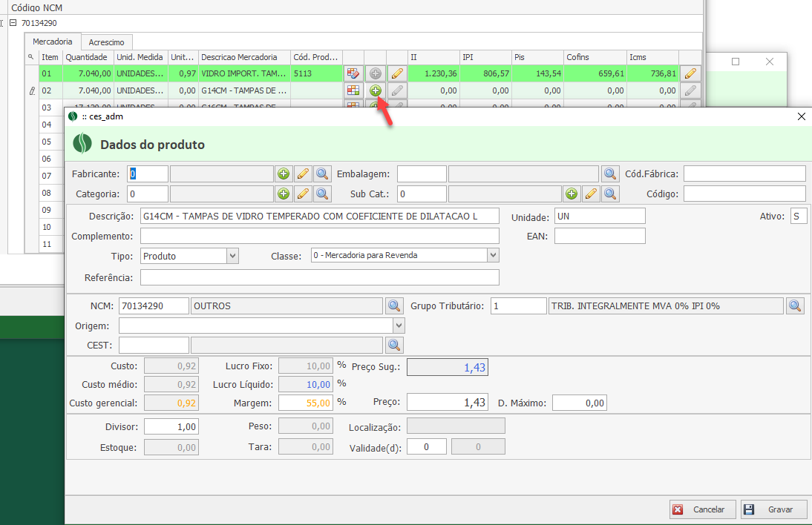This screenshot has width=812, height=525.
Task: Click the Ativo field showing S
Action: point(799,217)
